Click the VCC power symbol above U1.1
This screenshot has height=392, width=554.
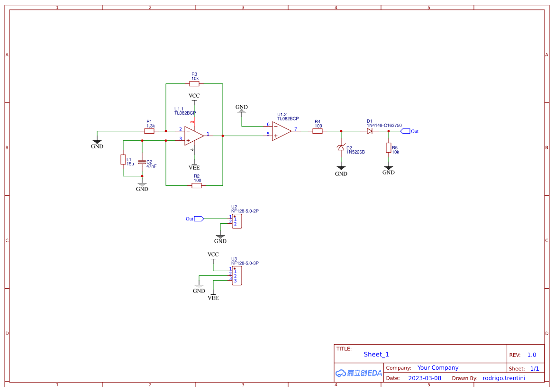pyautogui.click(x=194, y=98)
